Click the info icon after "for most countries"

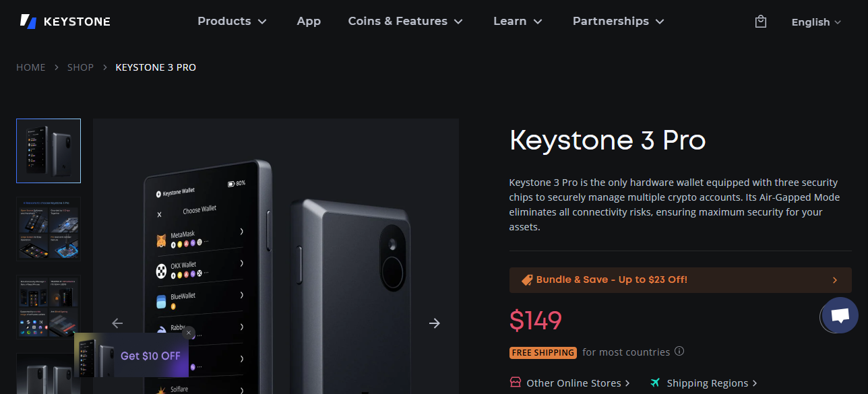point(679,351)
